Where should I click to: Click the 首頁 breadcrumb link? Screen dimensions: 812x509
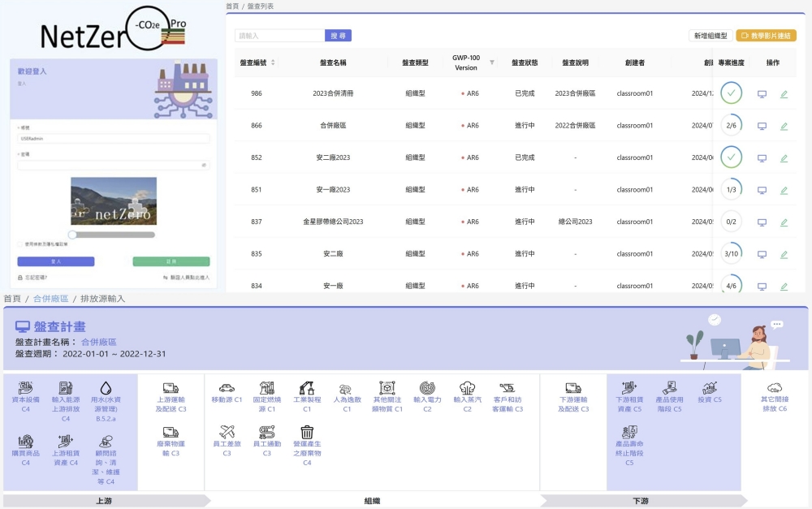coord(10,298)
